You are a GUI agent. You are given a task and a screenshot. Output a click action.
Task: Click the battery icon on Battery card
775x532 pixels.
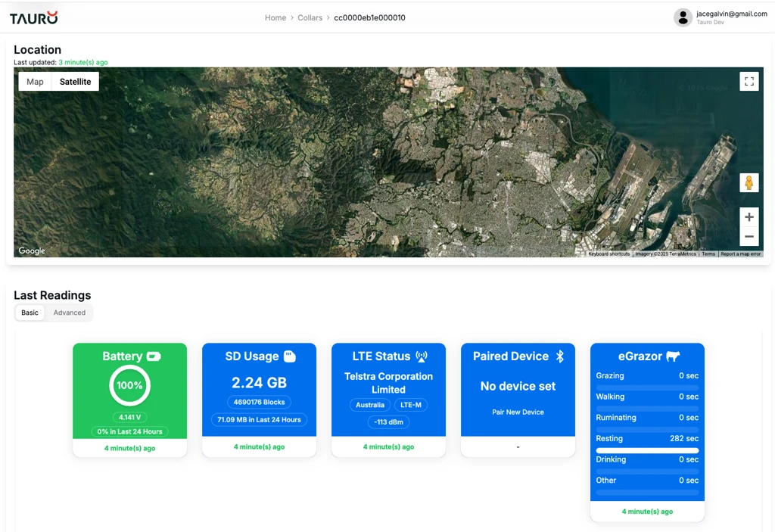point(154,356)
